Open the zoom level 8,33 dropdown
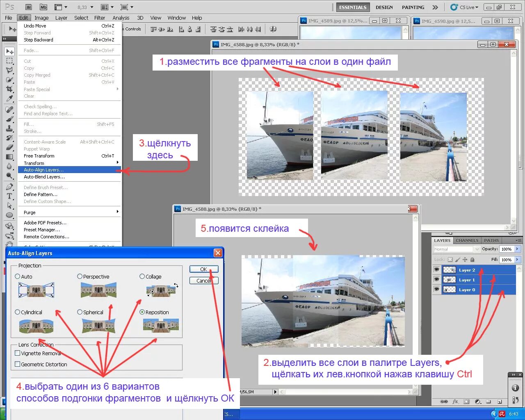 (91, 7)
